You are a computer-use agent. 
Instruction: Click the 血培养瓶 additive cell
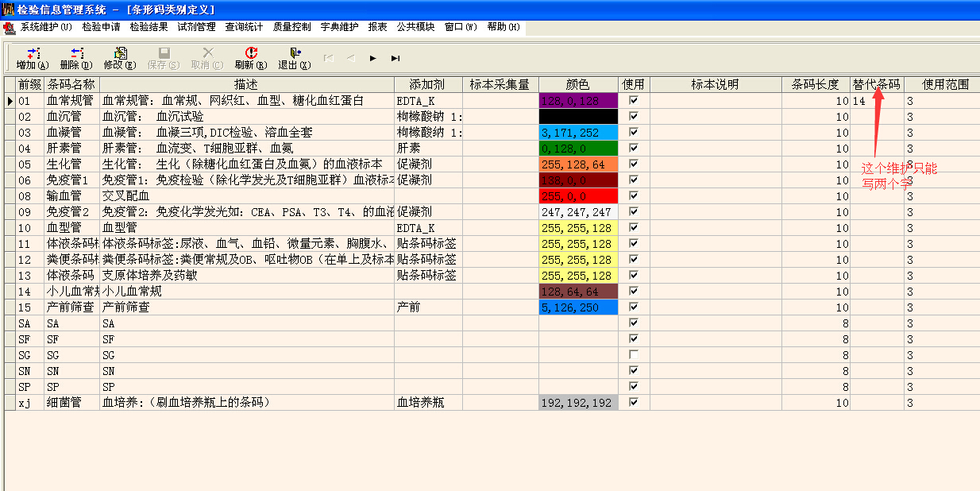tap(429, 403)
